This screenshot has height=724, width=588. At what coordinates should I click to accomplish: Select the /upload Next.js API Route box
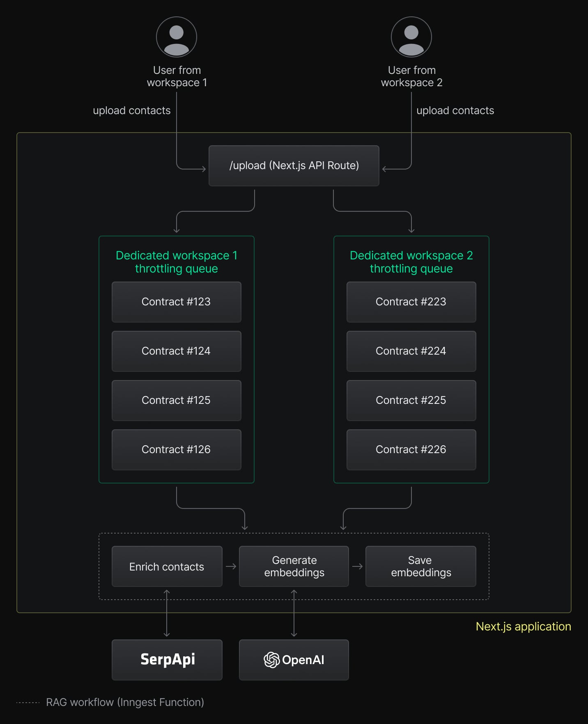294,165
